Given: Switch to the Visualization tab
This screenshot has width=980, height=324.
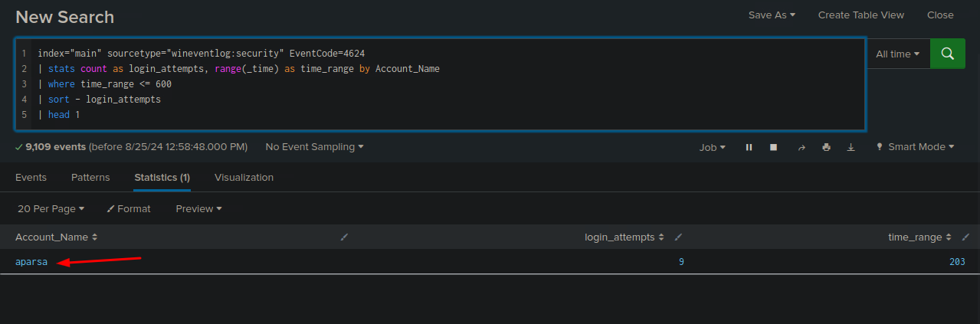Looking at the screenshot, I should [244, 177].
